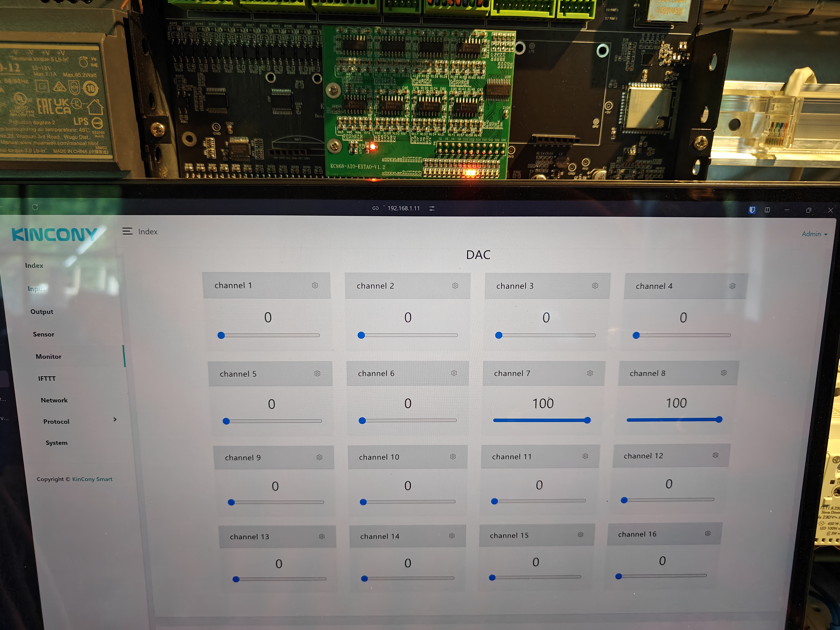Open channel 10 settings gear
Screen dimensions: 840x630
[453, 457]
